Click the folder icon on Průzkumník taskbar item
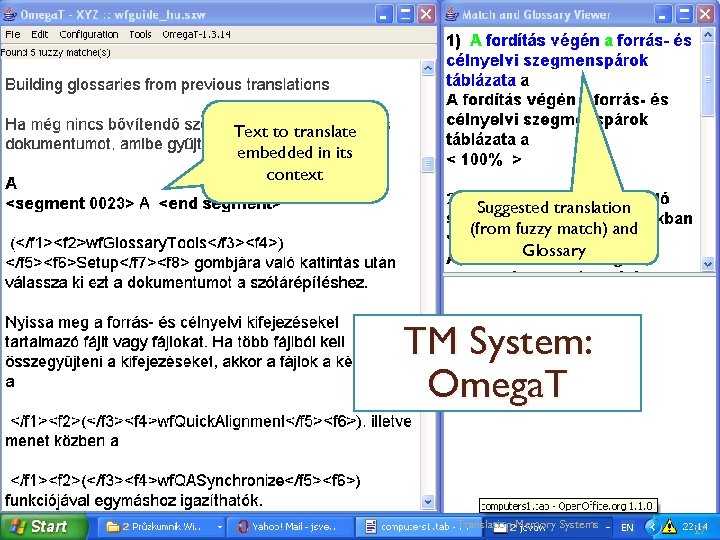The image size is (720, 540). [112, 526]
